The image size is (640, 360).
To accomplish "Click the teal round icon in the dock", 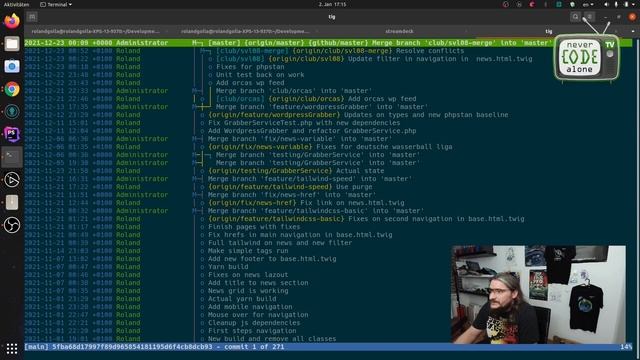I will point(12,111).
